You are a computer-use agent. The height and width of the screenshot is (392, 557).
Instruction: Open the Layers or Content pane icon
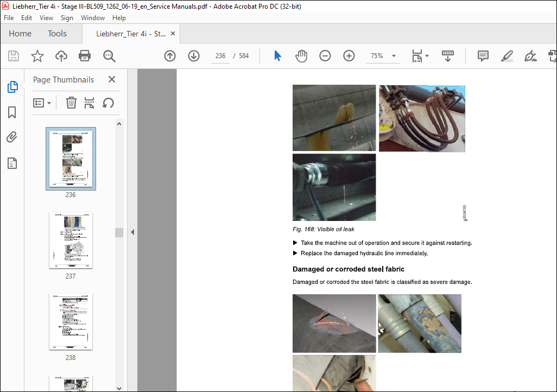[x=12, y=163]
